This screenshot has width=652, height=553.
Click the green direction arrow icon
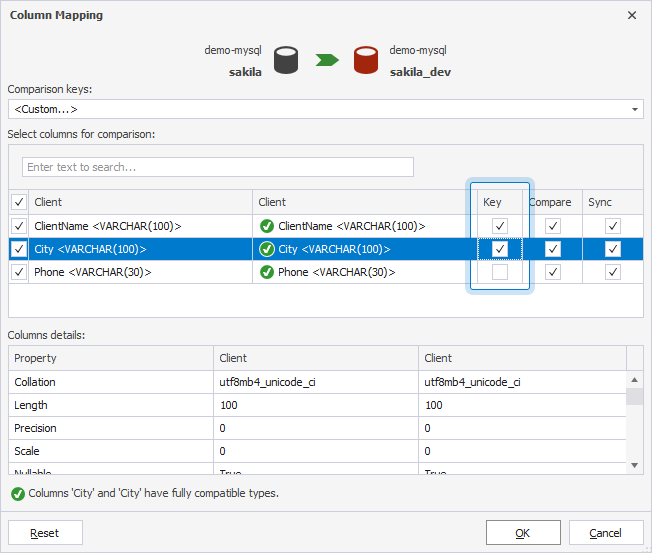[x=327, y=60]
